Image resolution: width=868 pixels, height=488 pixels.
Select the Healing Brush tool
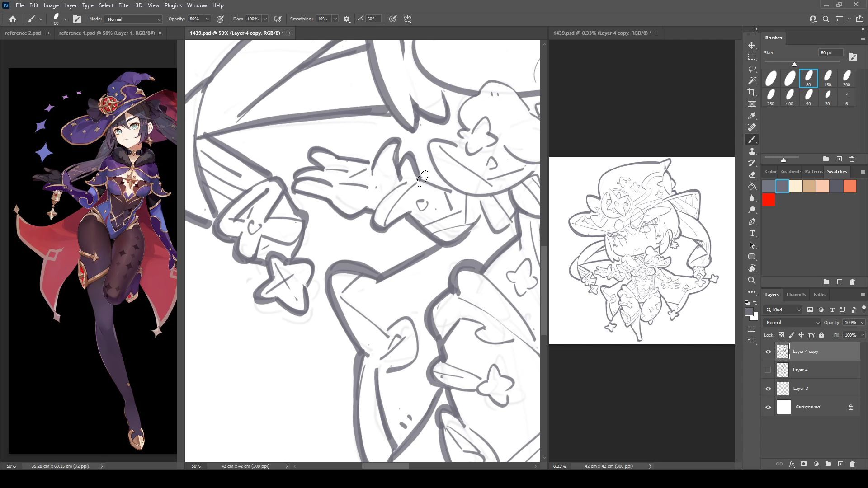(x=752, y=128)
